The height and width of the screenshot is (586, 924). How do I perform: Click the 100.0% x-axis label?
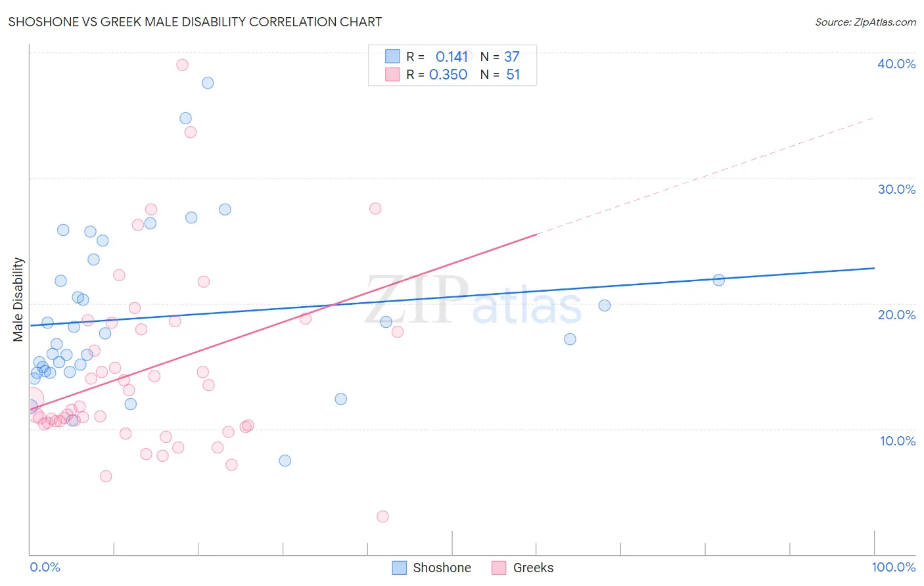click(893, 567)
